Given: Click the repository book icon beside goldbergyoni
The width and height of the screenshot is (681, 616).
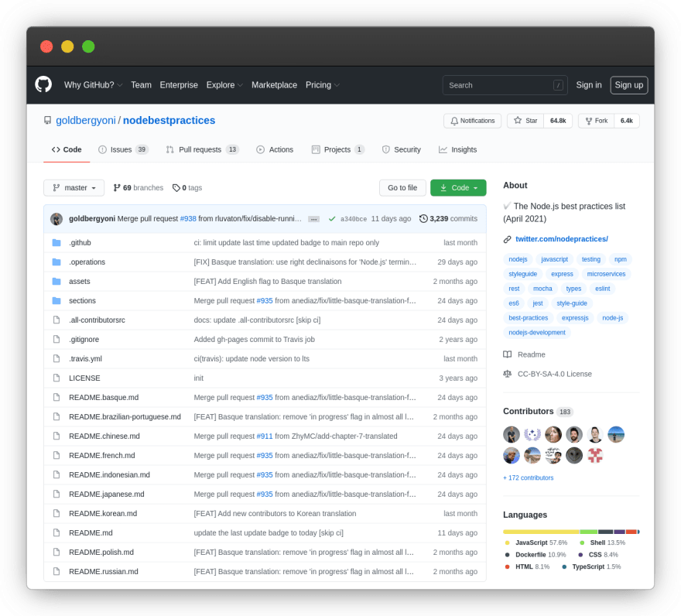Looking at the screenshot, I should (47, 120).
